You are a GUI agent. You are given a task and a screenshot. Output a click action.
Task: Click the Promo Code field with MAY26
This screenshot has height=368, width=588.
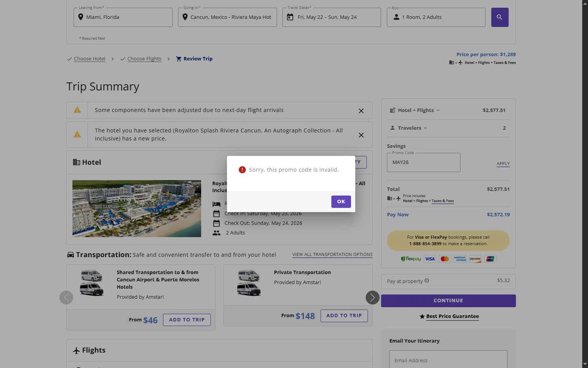[423, 162]
